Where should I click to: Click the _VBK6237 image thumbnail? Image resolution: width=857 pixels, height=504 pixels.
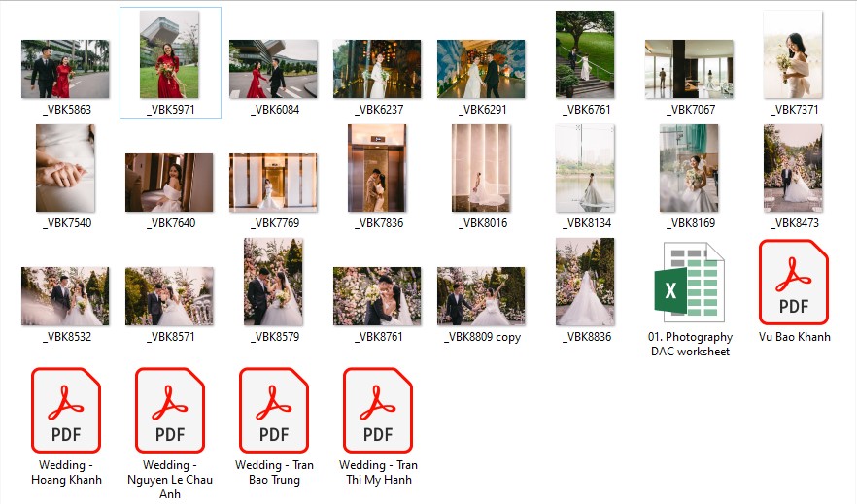coord(377,69)
